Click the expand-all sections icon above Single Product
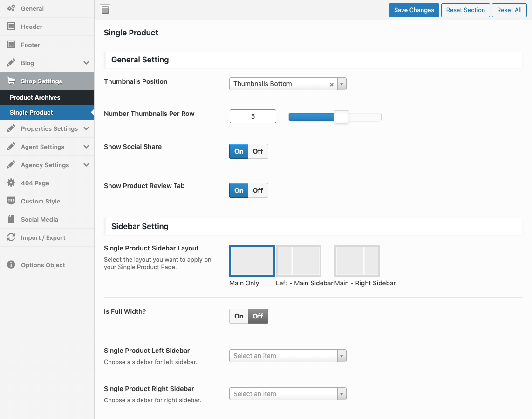532x419 pixels. [105, 10]
